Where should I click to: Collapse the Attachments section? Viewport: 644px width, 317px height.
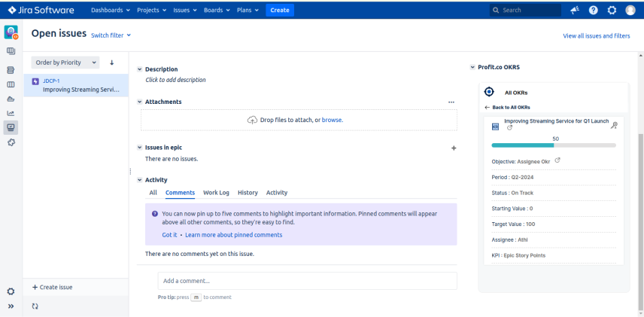point(140,102)
